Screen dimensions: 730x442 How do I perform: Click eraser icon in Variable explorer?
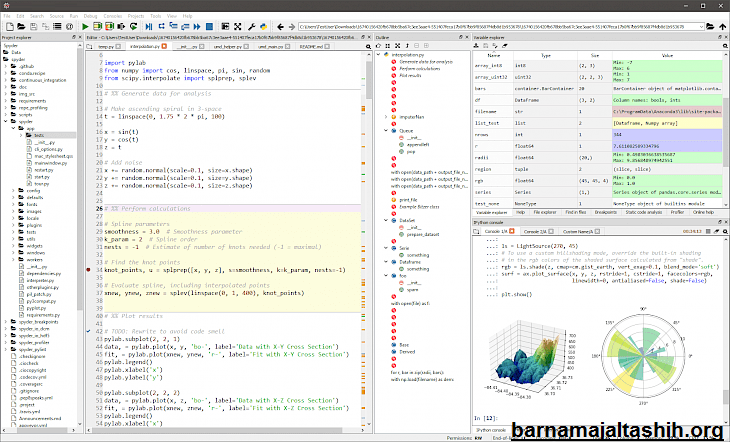[x=504, y=46]
